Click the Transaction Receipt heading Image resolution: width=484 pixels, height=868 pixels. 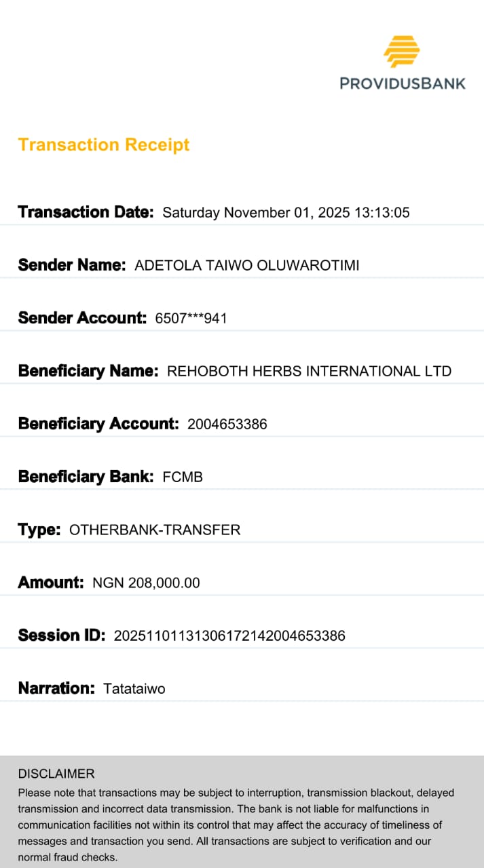[x=104, y=144]
